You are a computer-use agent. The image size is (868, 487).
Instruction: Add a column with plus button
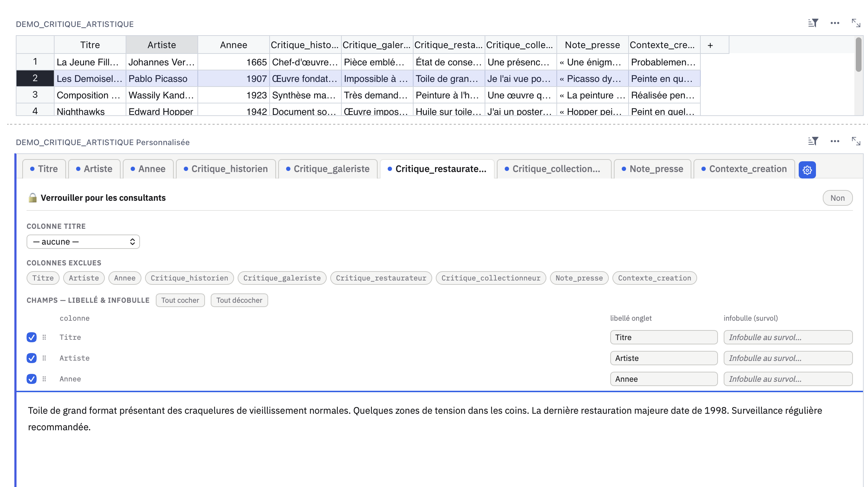710,45
